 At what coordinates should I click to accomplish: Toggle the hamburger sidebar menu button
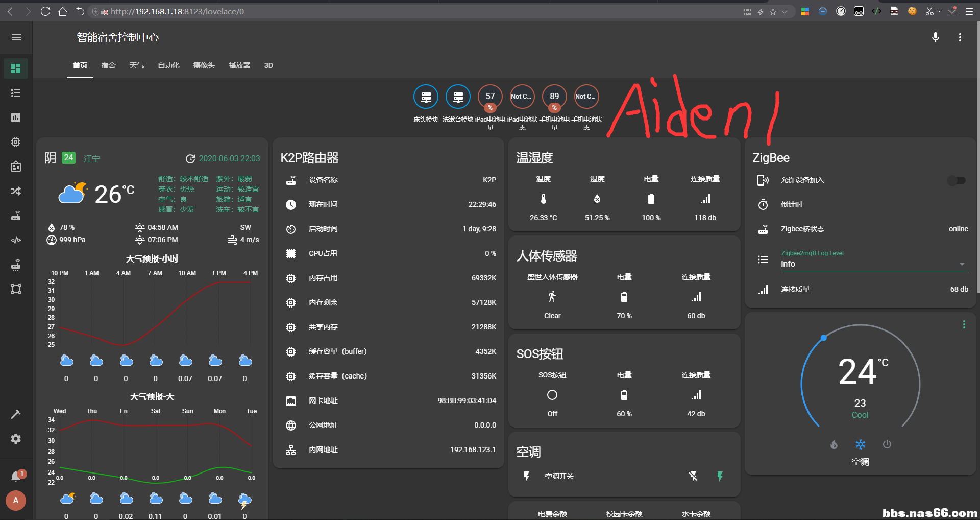point(16,37)
